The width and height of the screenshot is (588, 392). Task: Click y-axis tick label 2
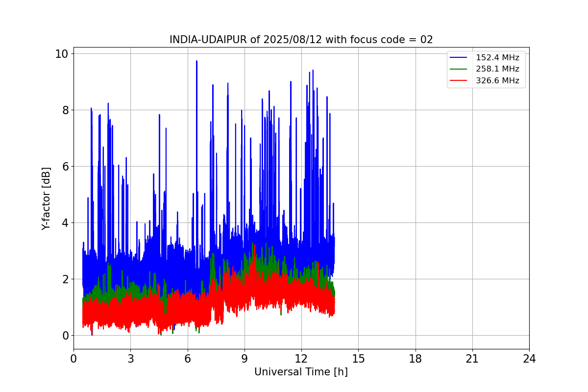pos(66,279)
